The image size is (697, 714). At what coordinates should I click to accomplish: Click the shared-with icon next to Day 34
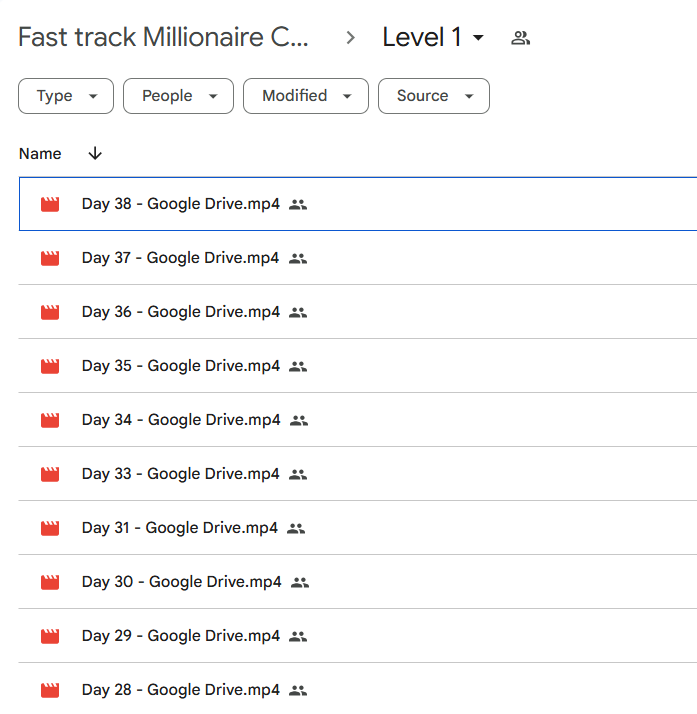pyautogui.click(x=299, y=421)
